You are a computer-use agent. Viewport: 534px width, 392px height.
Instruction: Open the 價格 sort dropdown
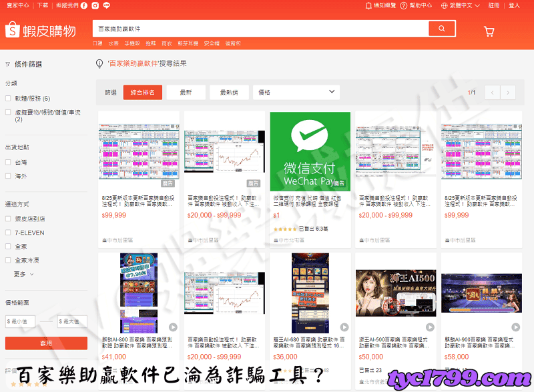pyautogui.click(x=296, y=92)
